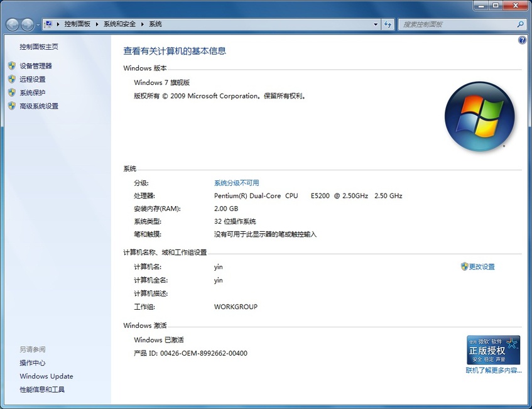Click the Windows 已激活 status text
The width and height of the screenshot is (532, 409).
tap(159, 340)
